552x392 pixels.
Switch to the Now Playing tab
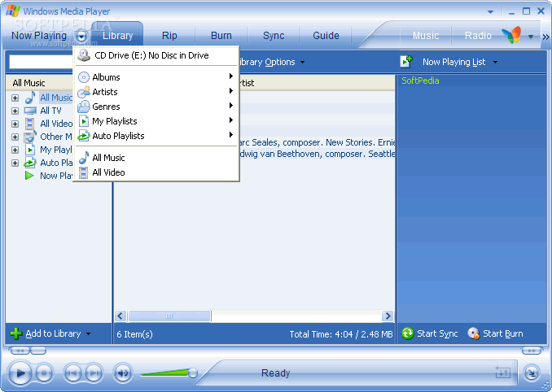pos(39,36)
